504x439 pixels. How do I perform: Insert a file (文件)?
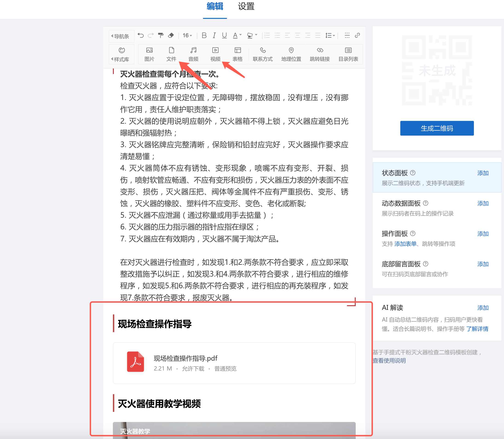[171, 54]
